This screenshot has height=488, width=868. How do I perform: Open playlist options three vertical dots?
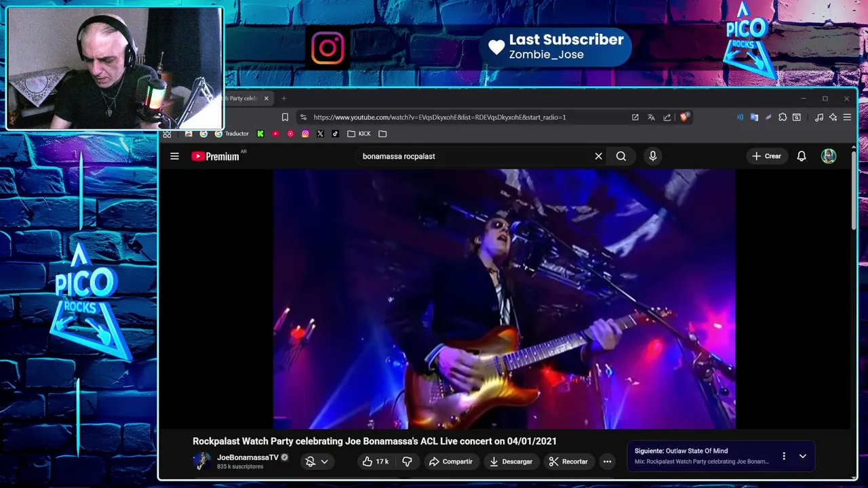[784, 456]
